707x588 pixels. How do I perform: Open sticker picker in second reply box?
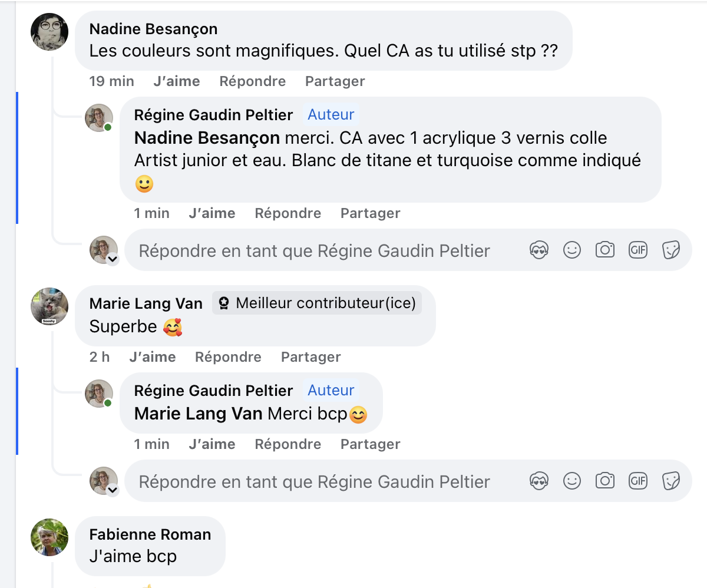click(671, 481)
